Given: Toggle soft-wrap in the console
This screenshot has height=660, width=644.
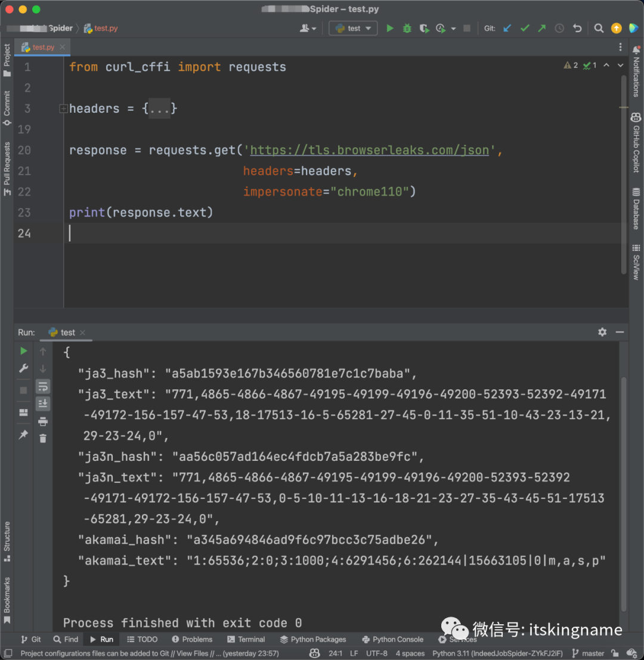Looking at the screenshot, I should point(43,386).
